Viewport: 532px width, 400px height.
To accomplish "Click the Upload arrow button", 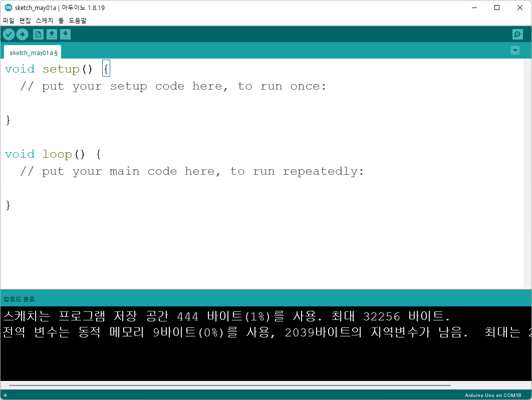I will [x=23, y=34].
